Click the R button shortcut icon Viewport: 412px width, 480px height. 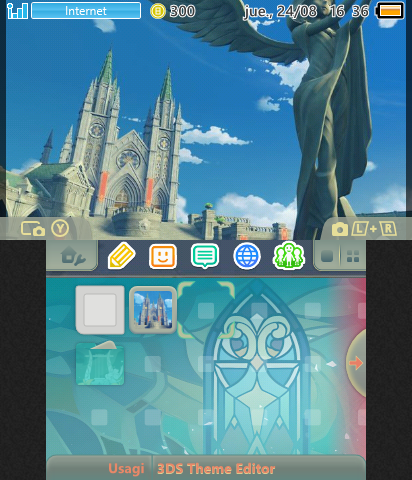388,229
